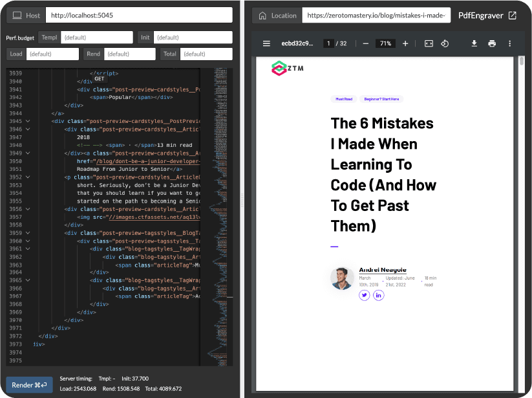Click the Total: 4089.672 timing value
The width and height of the screenshot is (532, 398).
pyautogui.click(x=164, y=389)
